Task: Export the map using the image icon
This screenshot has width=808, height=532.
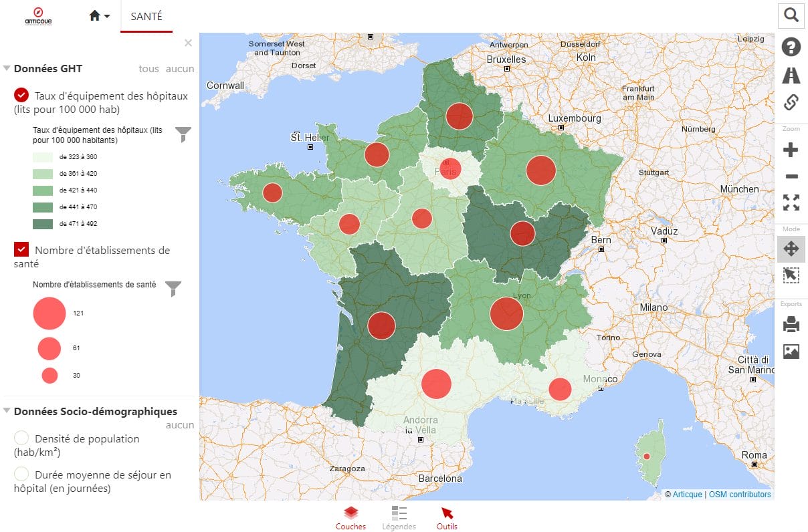Action: 791,351
